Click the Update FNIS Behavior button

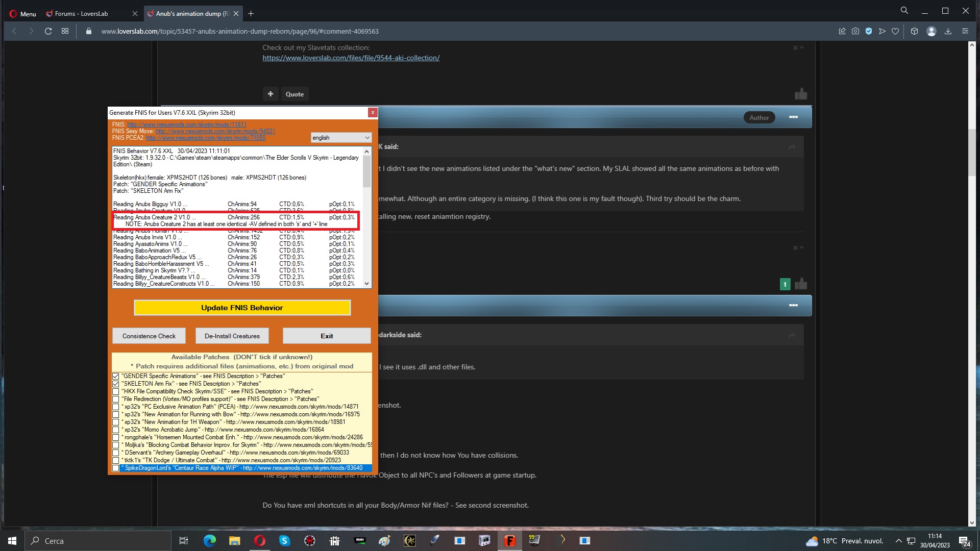[242, 308]
